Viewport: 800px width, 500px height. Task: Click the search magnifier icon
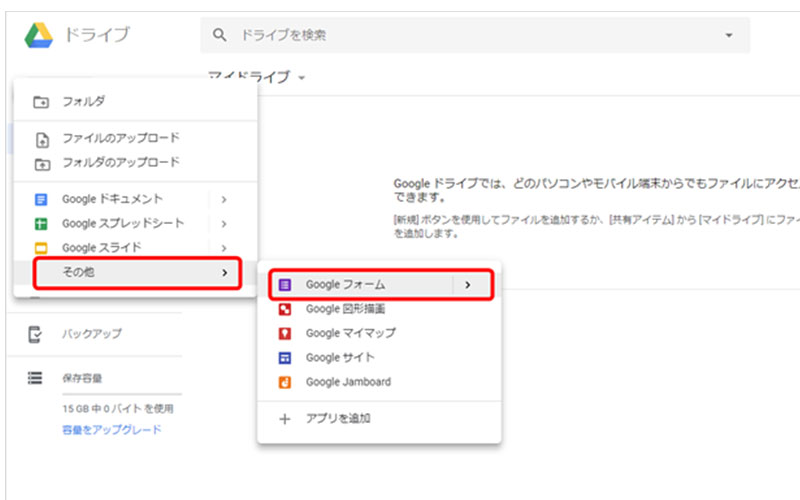[219, 35]
